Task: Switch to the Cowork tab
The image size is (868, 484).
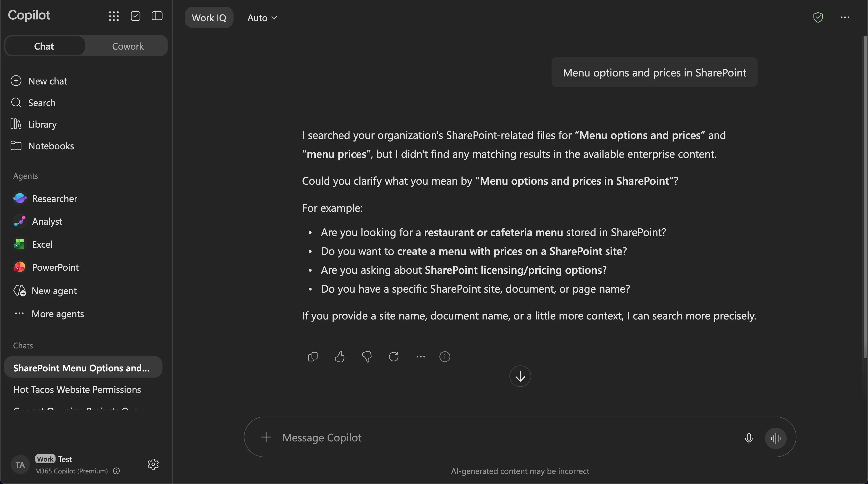Action: [x=128, y=46]
